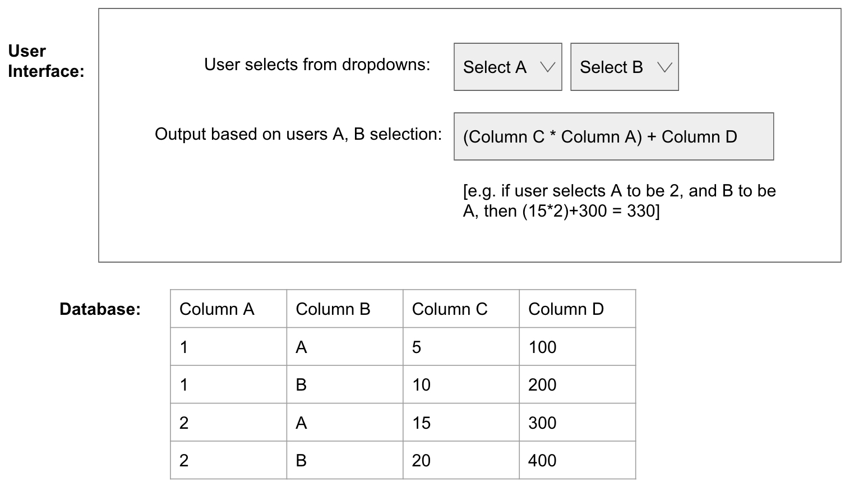The image size is (868, 486).
Task: Click the User Interface label
Action: click(x=46, y=61)
